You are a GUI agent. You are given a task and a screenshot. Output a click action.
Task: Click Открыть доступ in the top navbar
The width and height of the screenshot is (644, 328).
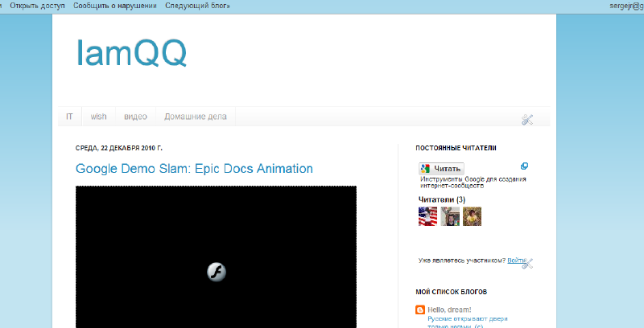point(37,6)
